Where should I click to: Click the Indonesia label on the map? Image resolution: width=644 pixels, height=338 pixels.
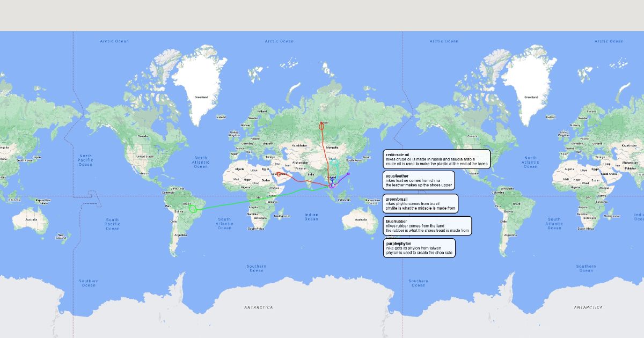pos(343,200)
